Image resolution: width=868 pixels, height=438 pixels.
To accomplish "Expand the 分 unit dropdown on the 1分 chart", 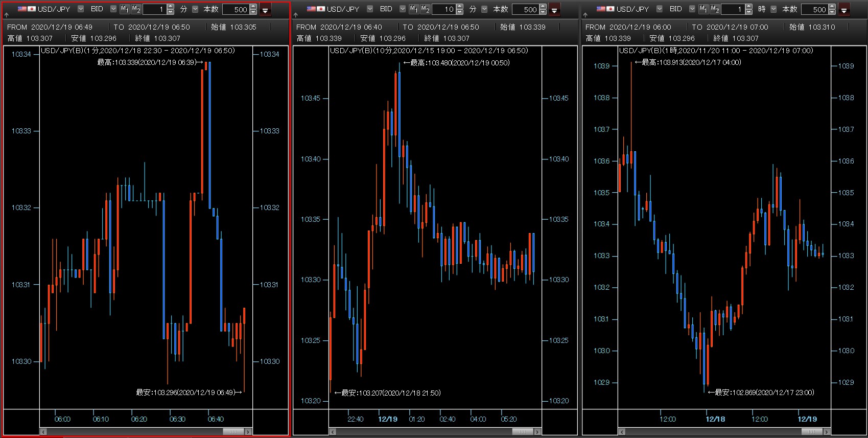I will [195, 9].
